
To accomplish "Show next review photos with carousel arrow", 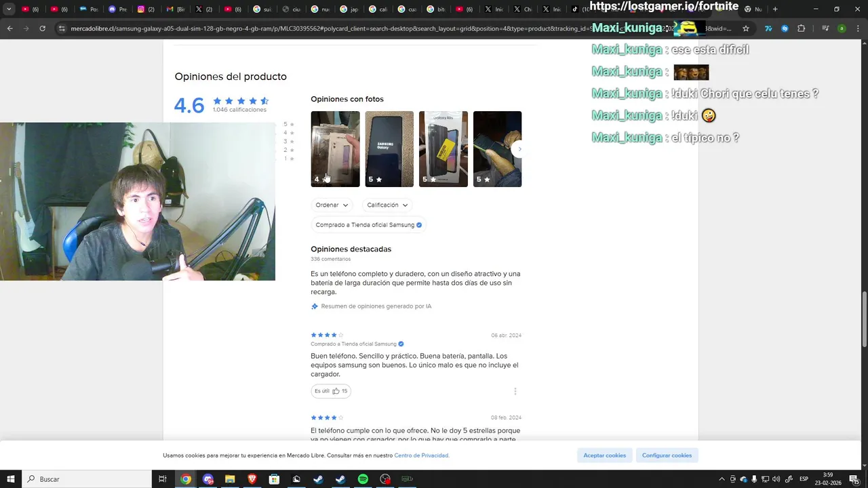I will pos(519,149).
